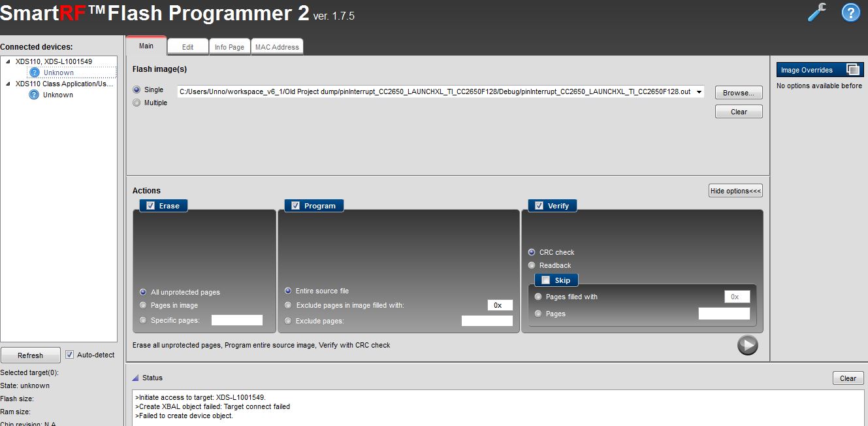Clear the Status log
Viewport: 868px width, 426px height.
click(848, 378)
